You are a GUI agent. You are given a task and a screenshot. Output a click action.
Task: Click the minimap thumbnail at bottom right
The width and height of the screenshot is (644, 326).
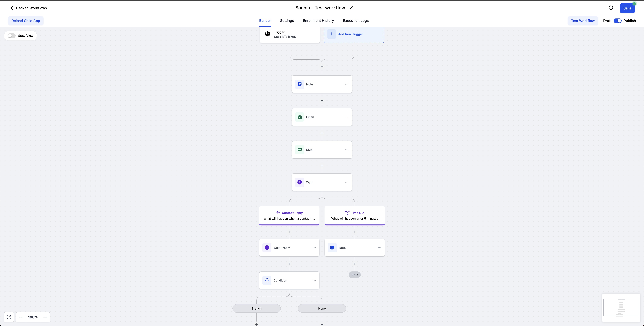tap(621, 308)
